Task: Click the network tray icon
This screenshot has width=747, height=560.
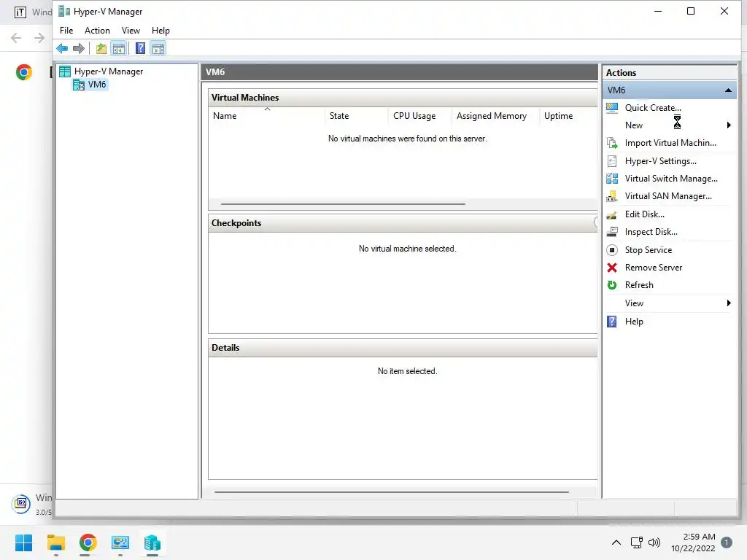Action: [636, 542]
